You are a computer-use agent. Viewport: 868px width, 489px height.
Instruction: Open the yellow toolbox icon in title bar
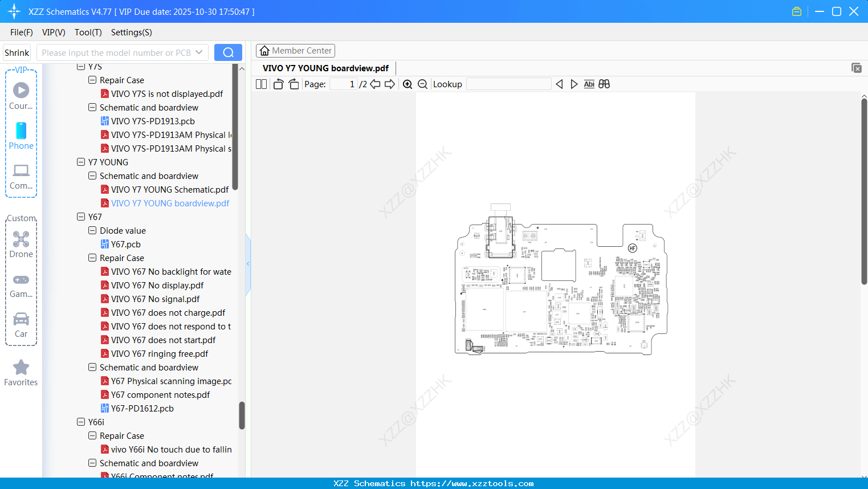tap(797, 11)
